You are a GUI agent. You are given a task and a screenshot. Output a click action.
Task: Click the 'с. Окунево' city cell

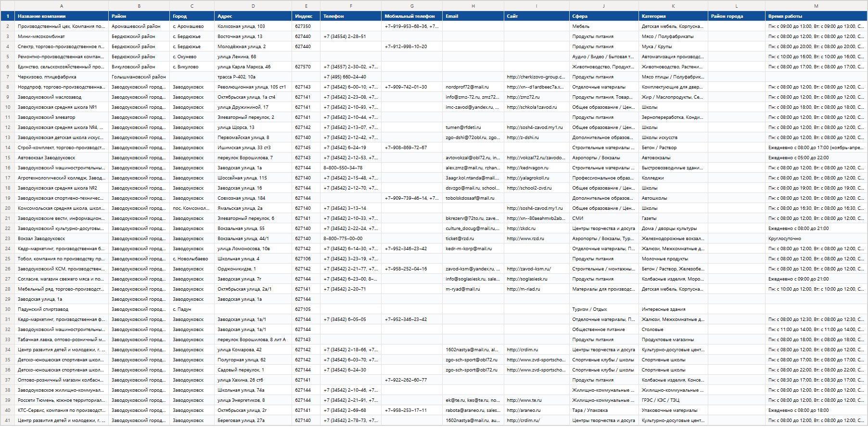click(192, 57)
